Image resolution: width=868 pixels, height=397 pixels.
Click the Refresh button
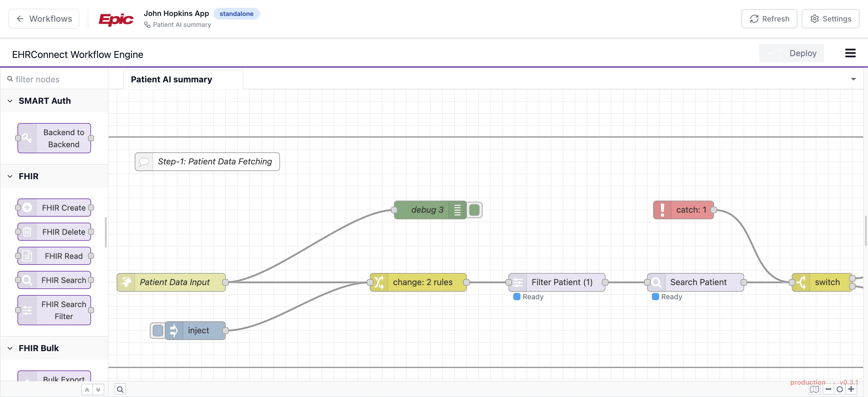click(769, 19)
